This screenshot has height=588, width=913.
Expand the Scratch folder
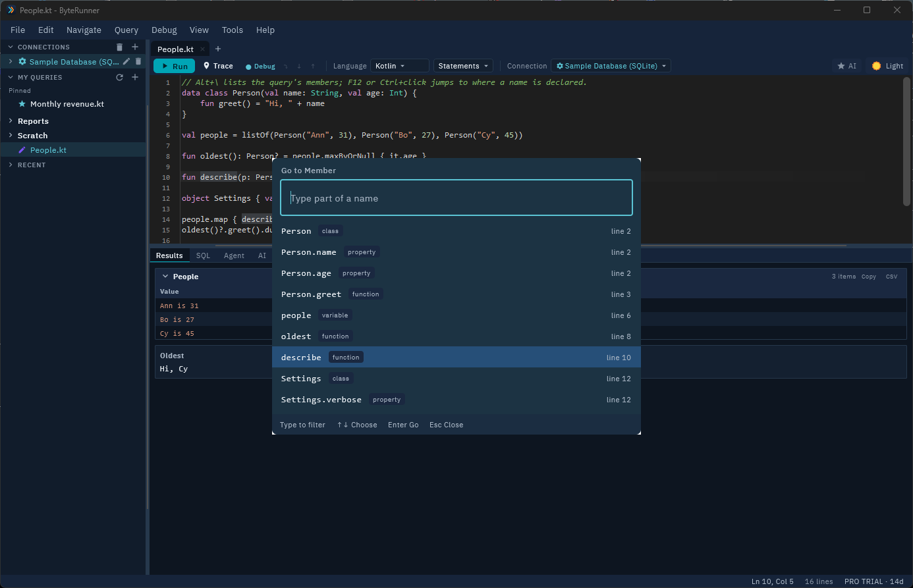(11, 136)
